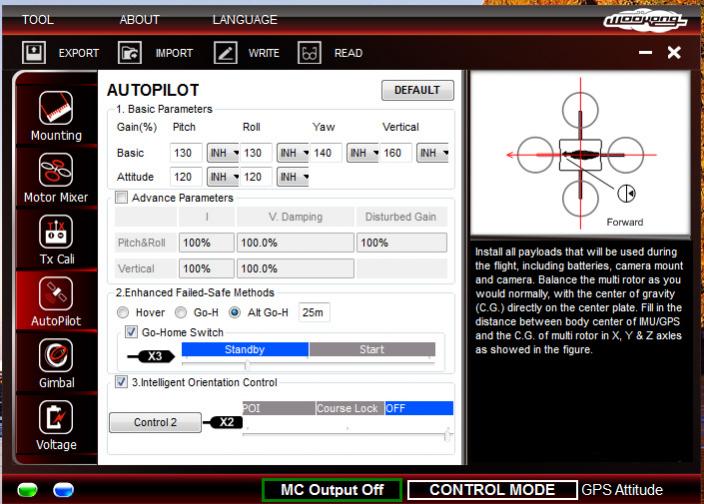Open the Gimbal settings icon
This screenshot has height=504, width=704.
pyautogui.click(x=56, y=355)
